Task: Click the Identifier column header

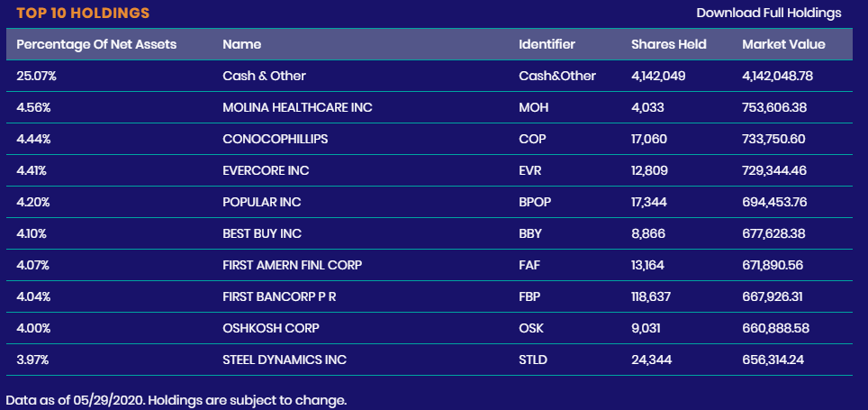Action: click(547, 44)
